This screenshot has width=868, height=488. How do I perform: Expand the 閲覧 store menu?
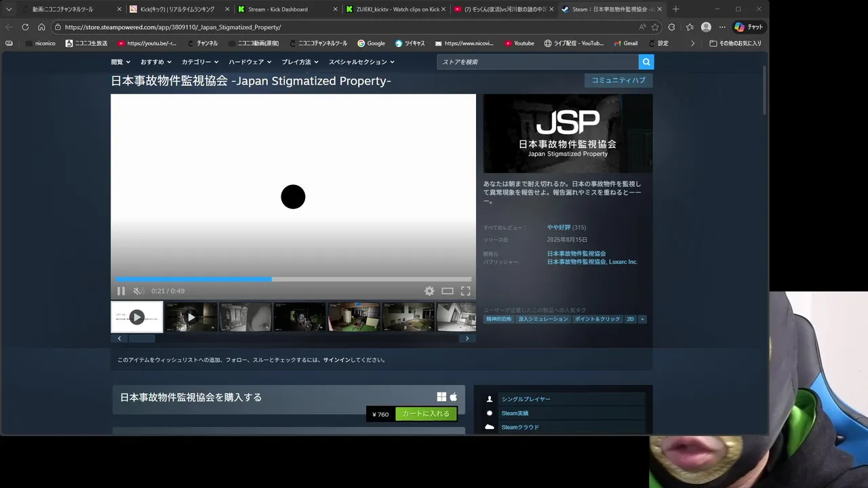click(120, 62)
